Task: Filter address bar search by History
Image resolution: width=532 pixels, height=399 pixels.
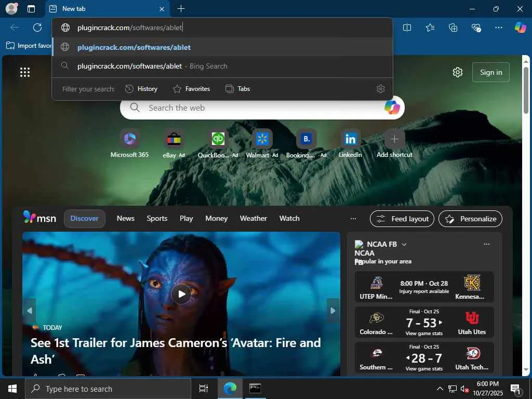Action: (141, 89)
